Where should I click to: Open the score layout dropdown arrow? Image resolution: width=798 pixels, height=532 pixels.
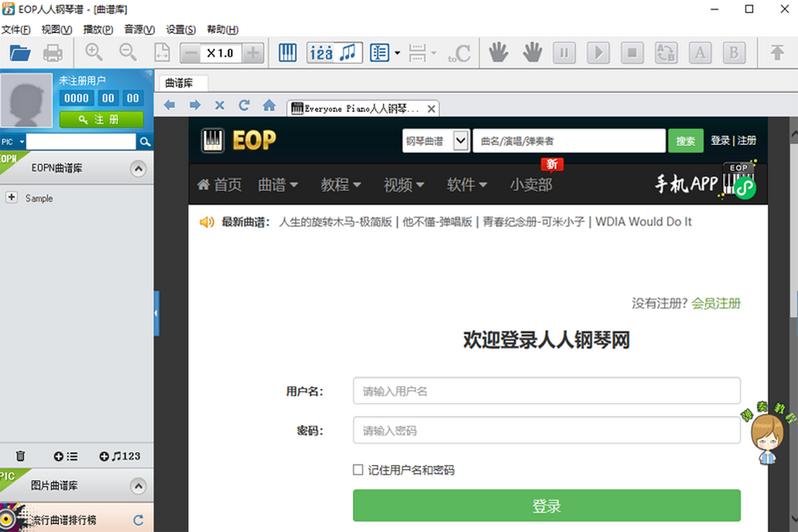click(x=397, y=53)
